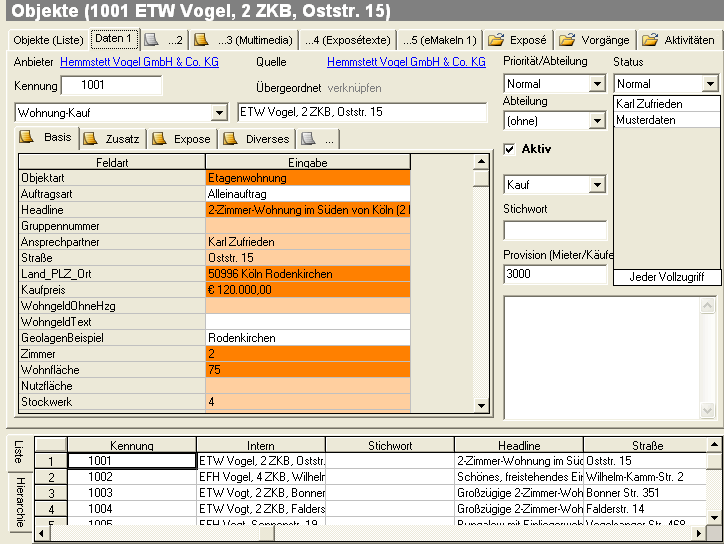Click the book icon of the Basis subtab
The image size is (724, 544).
click(26, 137)
